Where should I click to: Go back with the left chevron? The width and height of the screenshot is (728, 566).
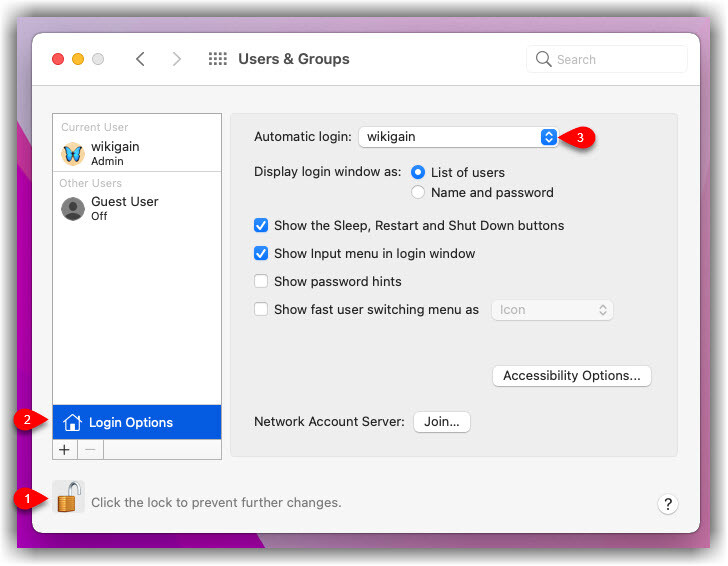140,59
